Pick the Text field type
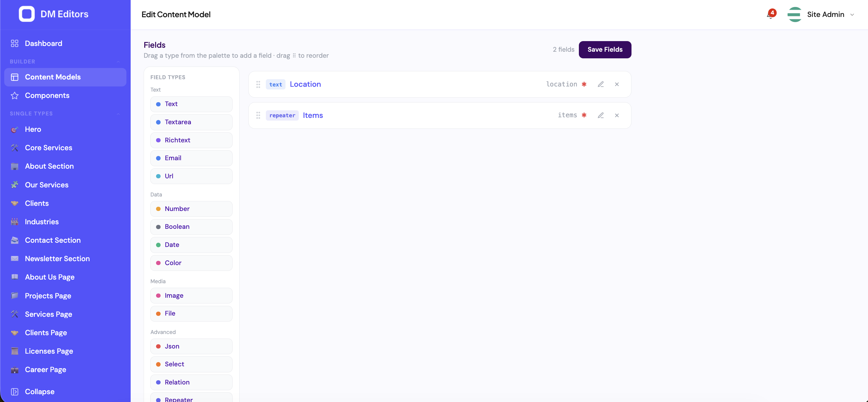Image resolution: width=868 pixels, height=402 pixels. click(191, 104)
